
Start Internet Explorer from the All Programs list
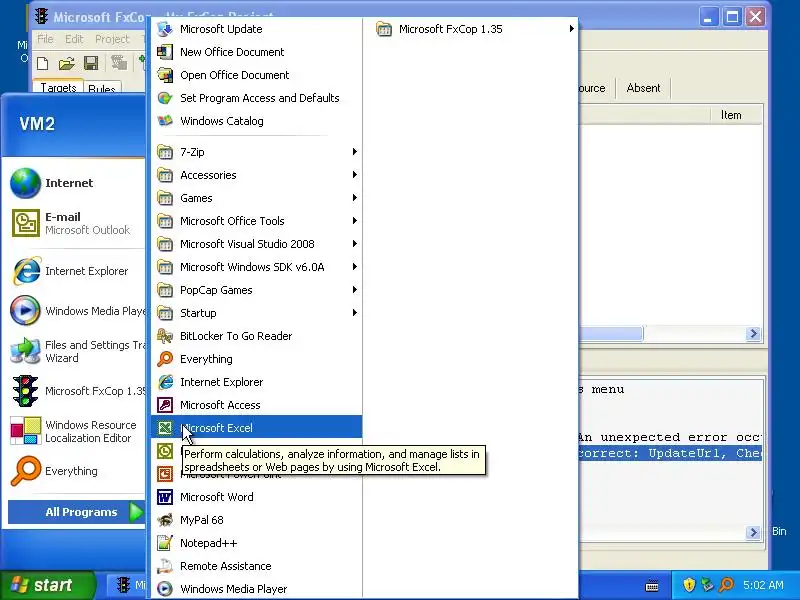(256, 382)
